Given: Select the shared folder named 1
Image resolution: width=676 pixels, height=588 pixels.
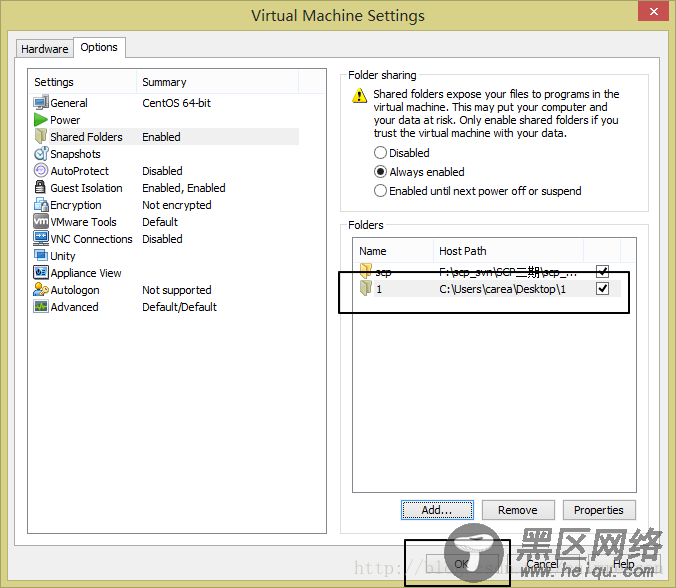Looking at the screenshot, I should [491, 288].
